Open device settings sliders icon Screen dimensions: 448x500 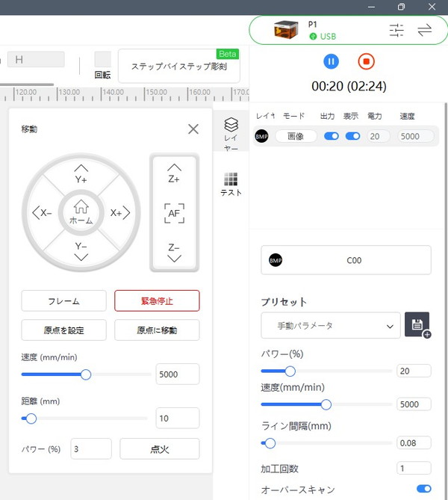point(396,31)
